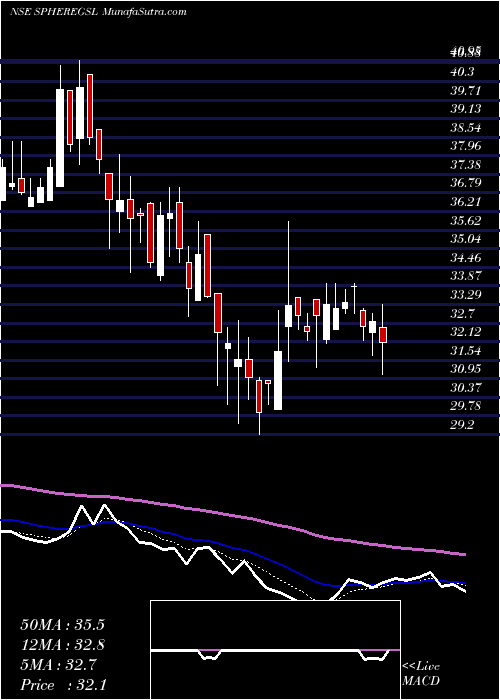Image resolution: width=500 pixels, height=700 pixels.
Task: Click the 31.54 price axis label
Action: [465, 351]
